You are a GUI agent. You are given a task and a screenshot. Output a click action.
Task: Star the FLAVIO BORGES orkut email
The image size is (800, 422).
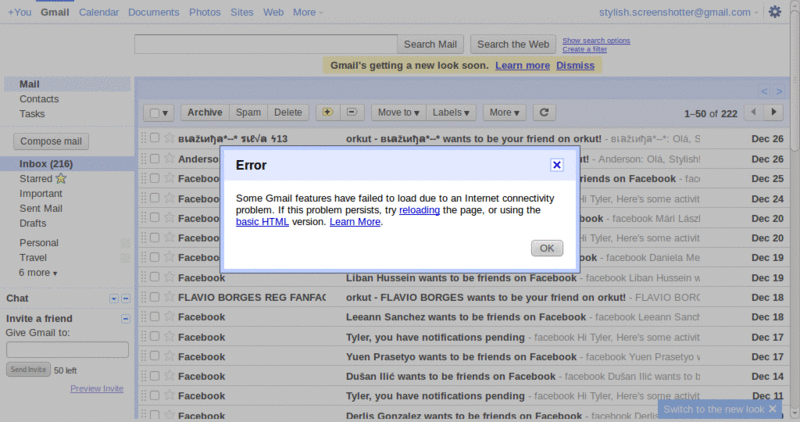click(169, 296)
